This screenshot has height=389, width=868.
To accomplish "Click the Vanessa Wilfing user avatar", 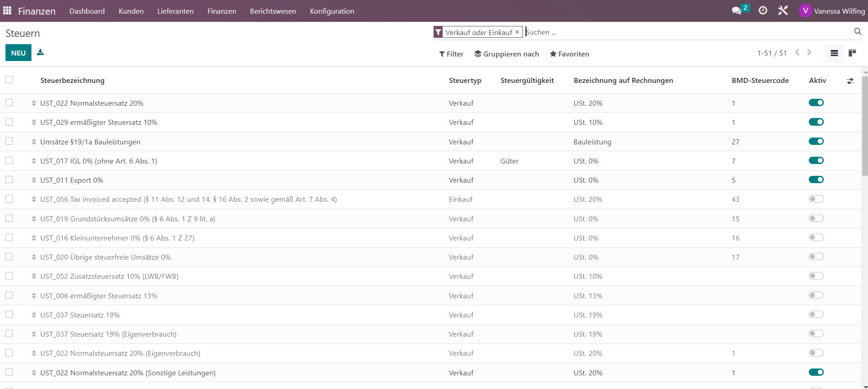I will [805, 10].
